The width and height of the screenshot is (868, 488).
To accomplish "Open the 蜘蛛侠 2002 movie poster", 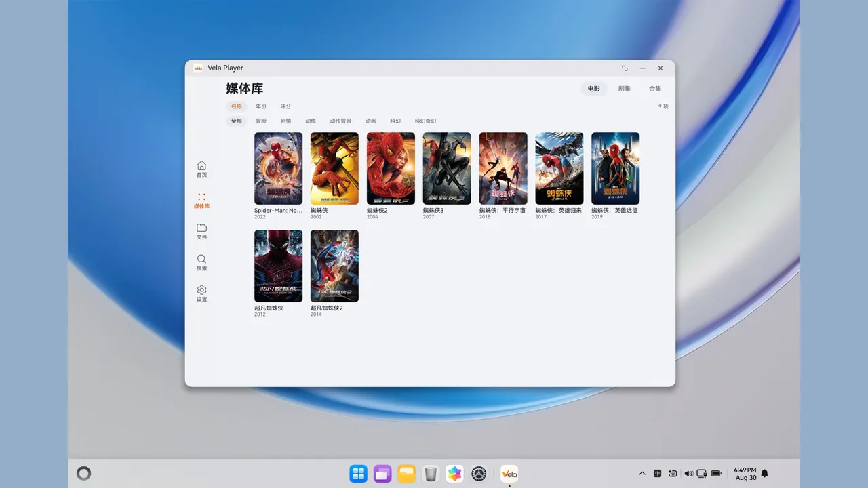I will (334, 168).
